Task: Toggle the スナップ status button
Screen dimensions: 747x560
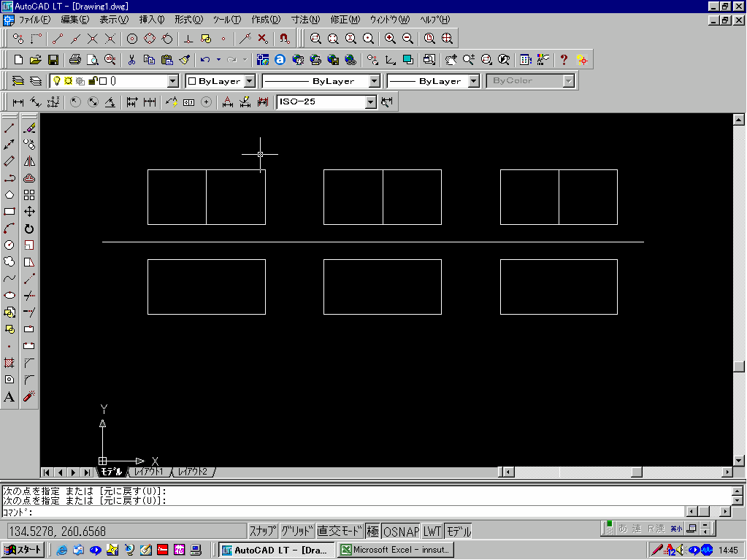Action: (262, 531)
